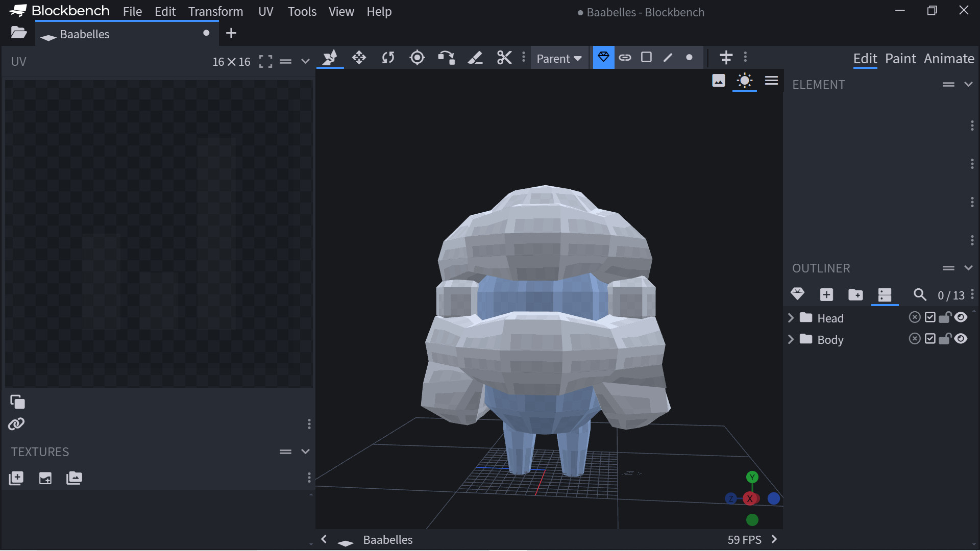
Task: Collapse the Textures panel chevron
Action: pyautogui.click(x=305, y=452)
